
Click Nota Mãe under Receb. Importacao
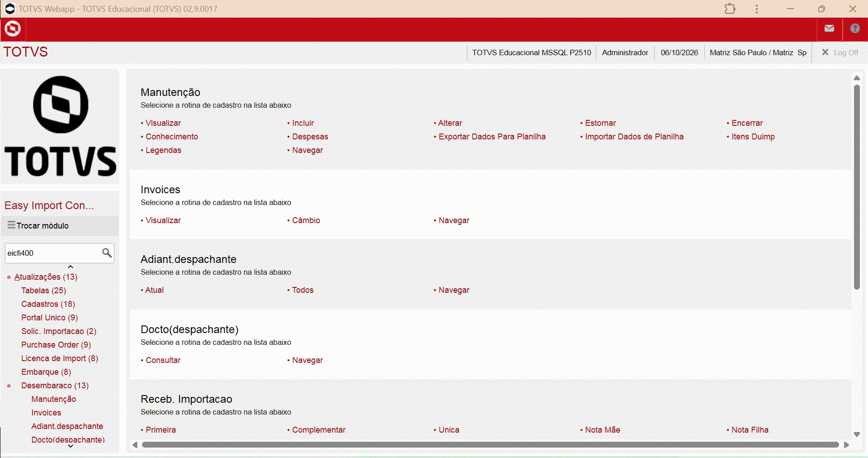(x=603, y=430)
